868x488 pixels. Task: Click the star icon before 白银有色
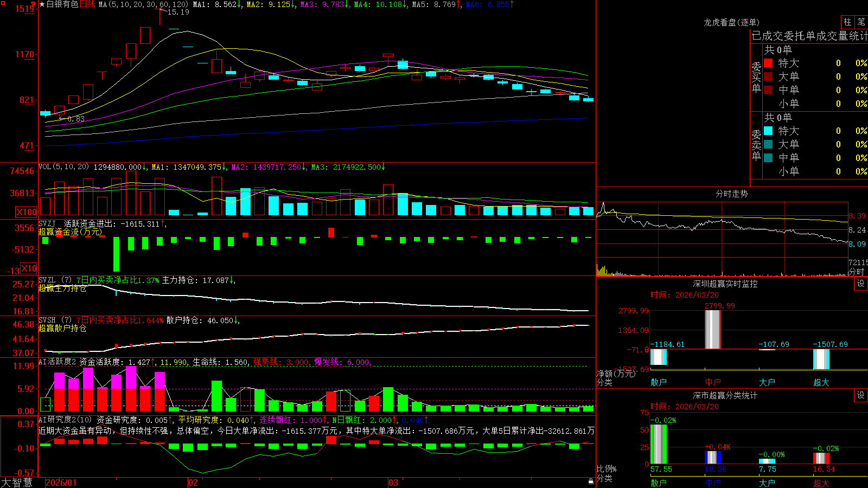[x=42, y=4]
